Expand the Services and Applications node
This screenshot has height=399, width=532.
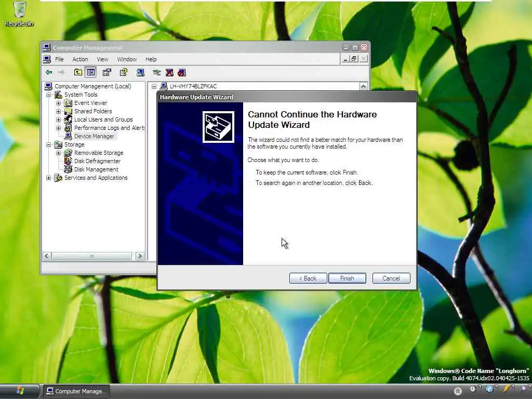tap(48, 178)
